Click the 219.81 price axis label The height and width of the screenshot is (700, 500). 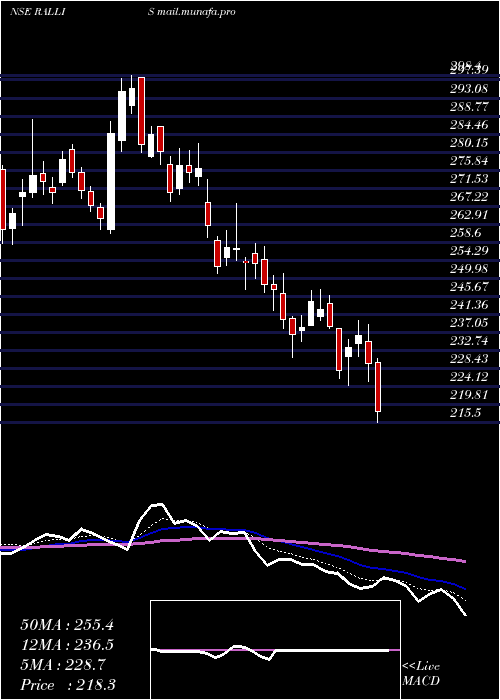(468, 395)
